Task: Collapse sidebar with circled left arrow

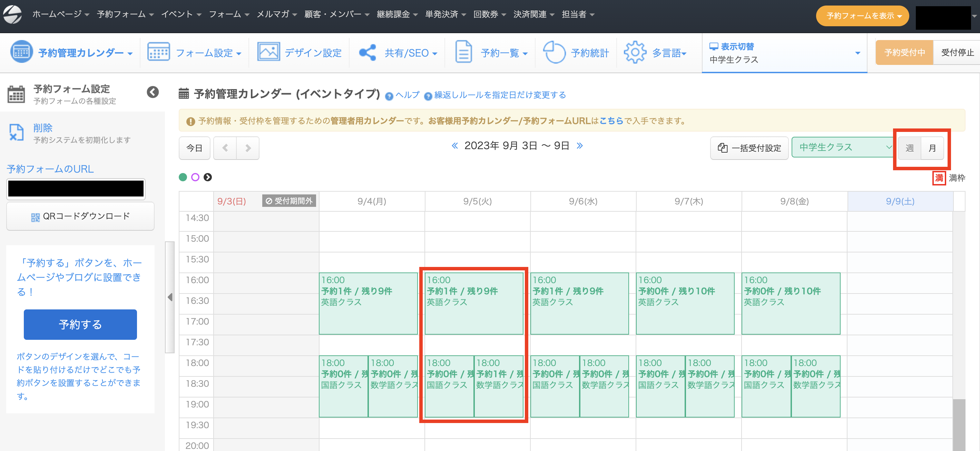Action: 153,92
